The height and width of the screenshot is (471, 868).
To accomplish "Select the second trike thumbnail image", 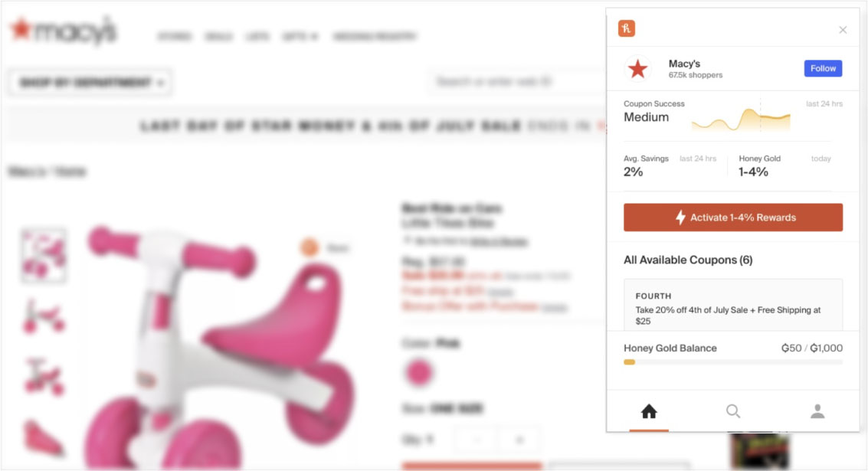I will 43,317.
